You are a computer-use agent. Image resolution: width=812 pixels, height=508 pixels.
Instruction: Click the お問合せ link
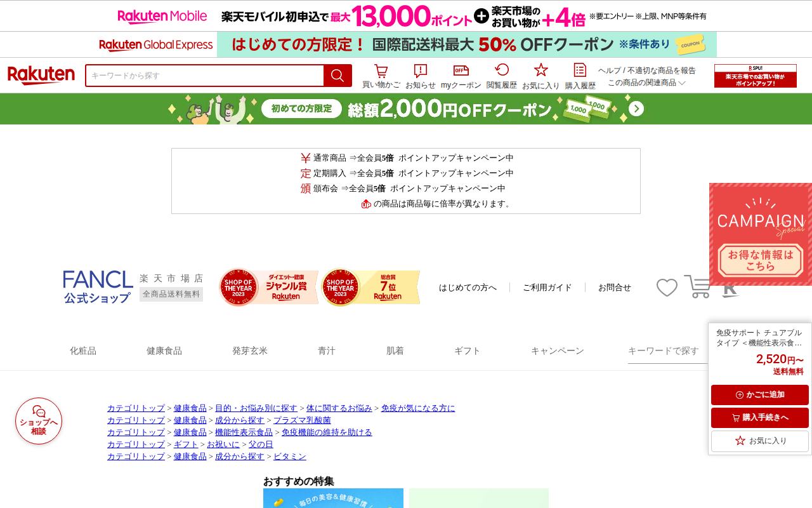[615, 288]
